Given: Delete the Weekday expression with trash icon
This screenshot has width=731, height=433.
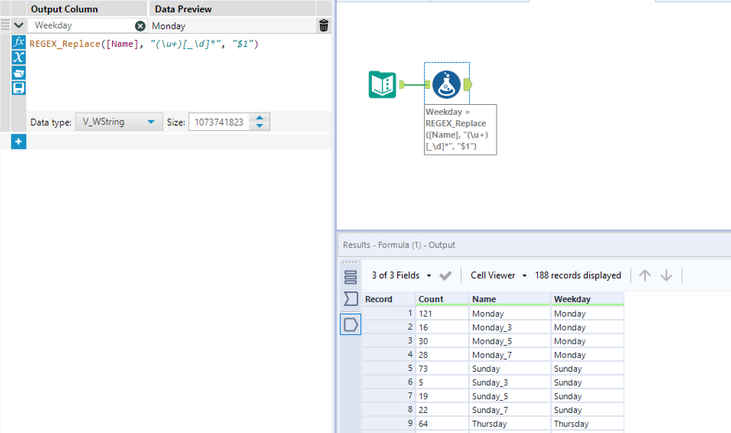Looking at the screenshot, I should [324, 26].
